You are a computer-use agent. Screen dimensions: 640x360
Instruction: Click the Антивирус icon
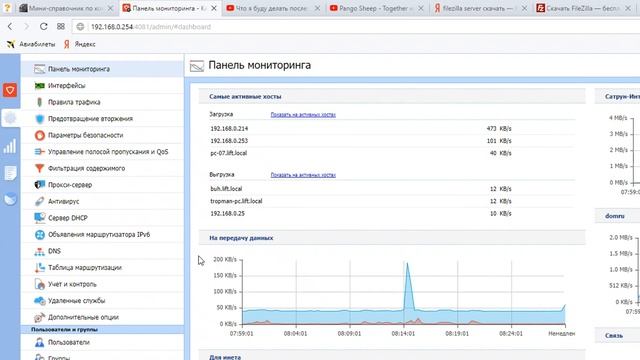[40, 201]
